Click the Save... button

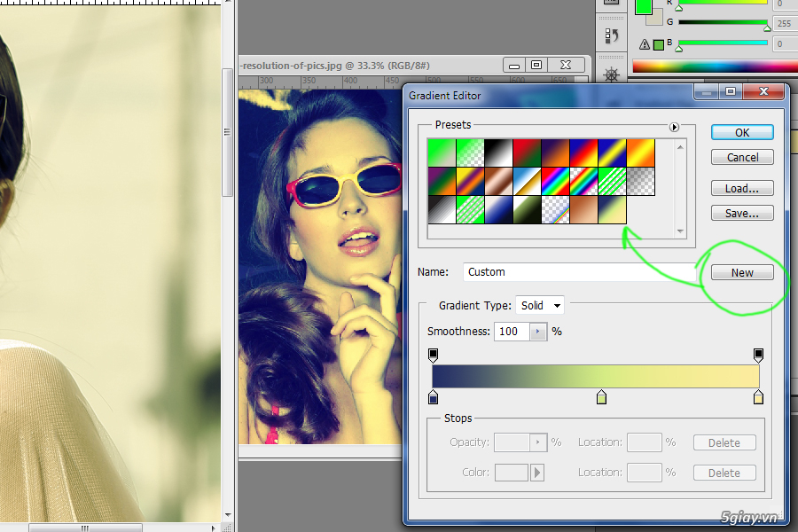click(x=742, y=213)
